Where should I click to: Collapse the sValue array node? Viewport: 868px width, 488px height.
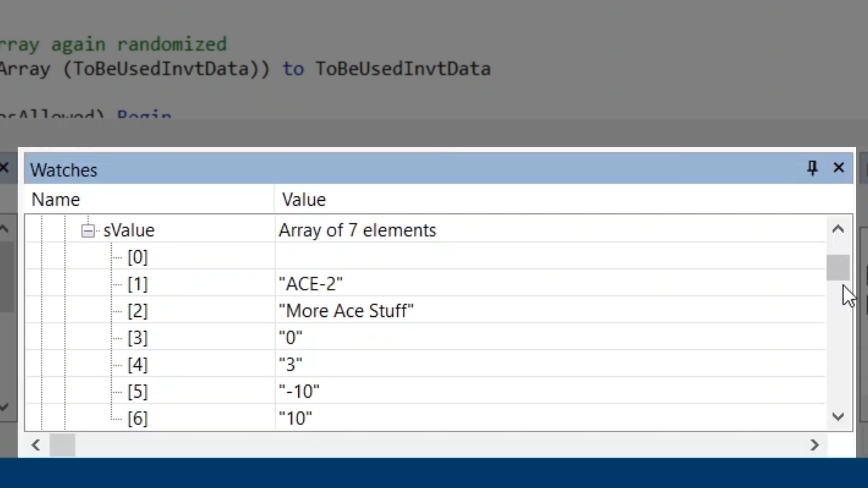88,231
